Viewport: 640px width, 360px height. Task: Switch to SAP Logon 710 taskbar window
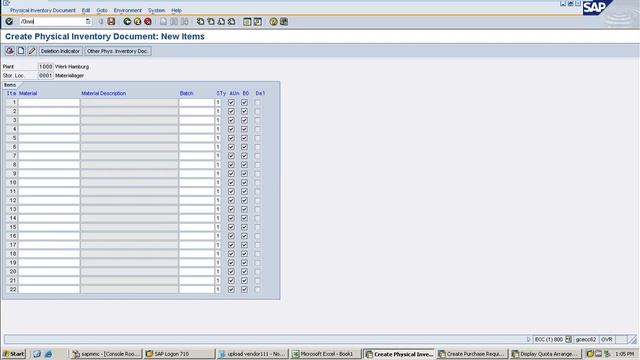coord(179,354)
